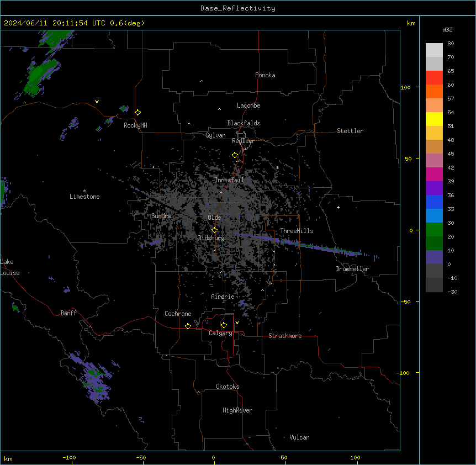Click the Vulcan label
The image size is (476, 465).
tap(300, 437)
